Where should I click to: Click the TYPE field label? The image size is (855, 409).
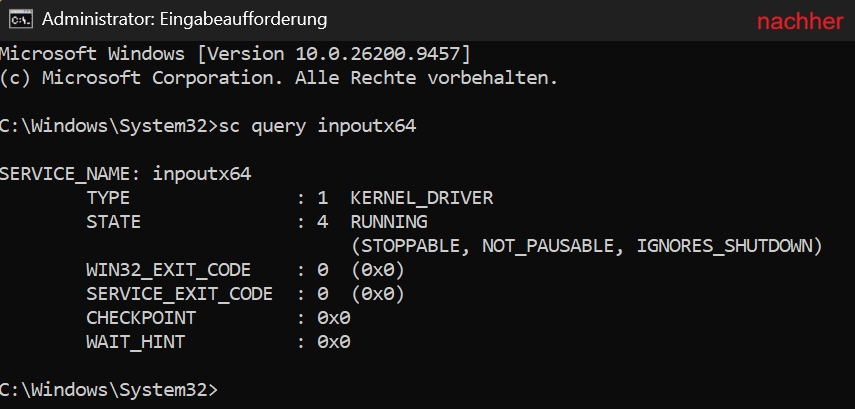(108, 197)
